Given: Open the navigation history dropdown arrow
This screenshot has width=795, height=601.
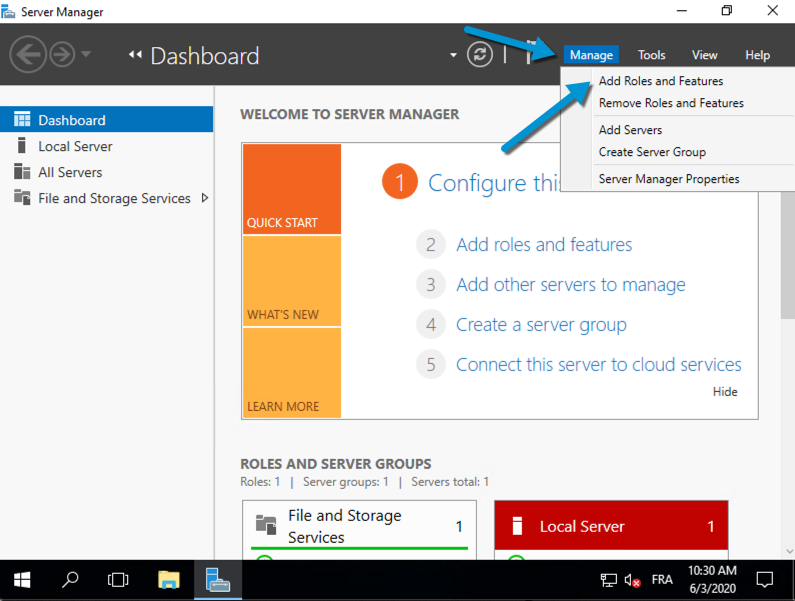Looking at the screenshot, I should pos(86,53).
